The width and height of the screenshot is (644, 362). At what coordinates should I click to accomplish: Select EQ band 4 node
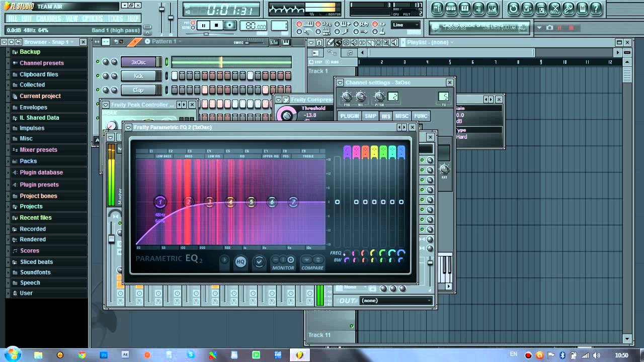230,202
